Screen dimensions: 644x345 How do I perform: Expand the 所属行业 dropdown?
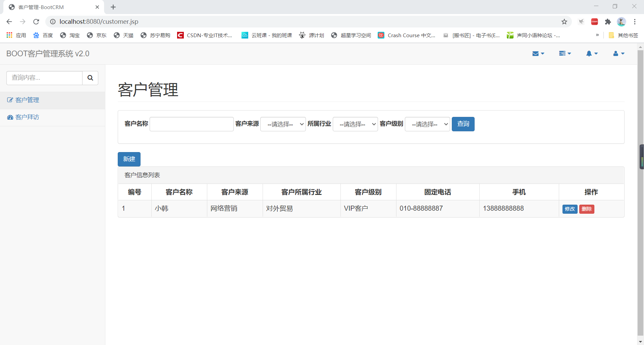355,124
